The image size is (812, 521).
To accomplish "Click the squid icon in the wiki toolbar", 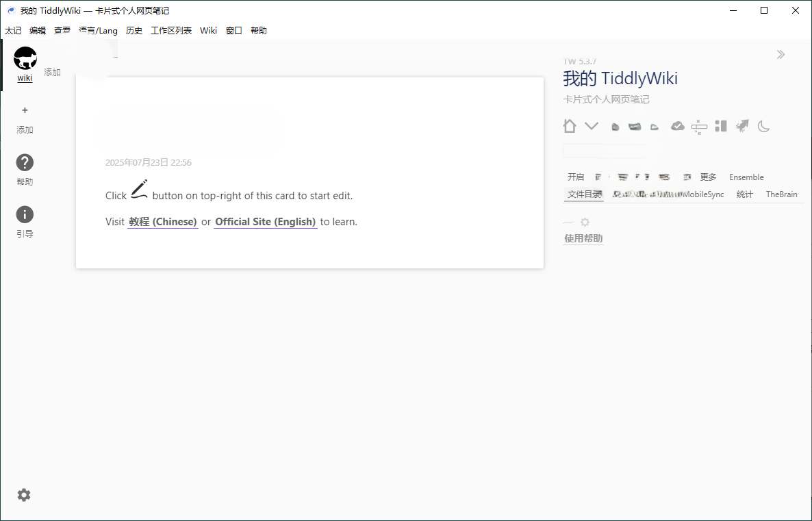I will pyautogui.click(x=742, y=126).
